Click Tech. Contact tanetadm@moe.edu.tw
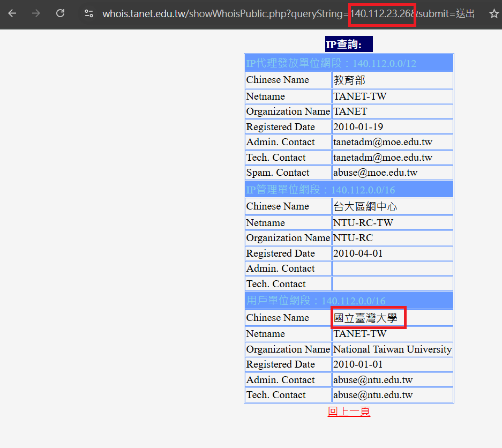The image size is (502, 448). pos(393,157)
